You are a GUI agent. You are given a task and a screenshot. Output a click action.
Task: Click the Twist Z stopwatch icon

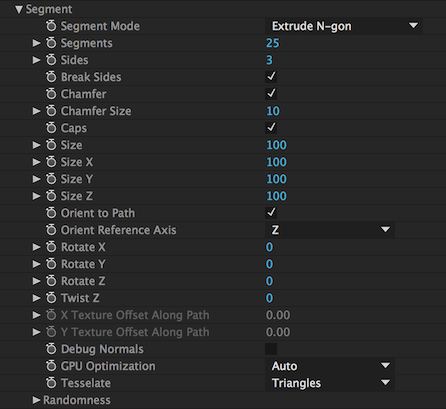[x=51, y=298]
